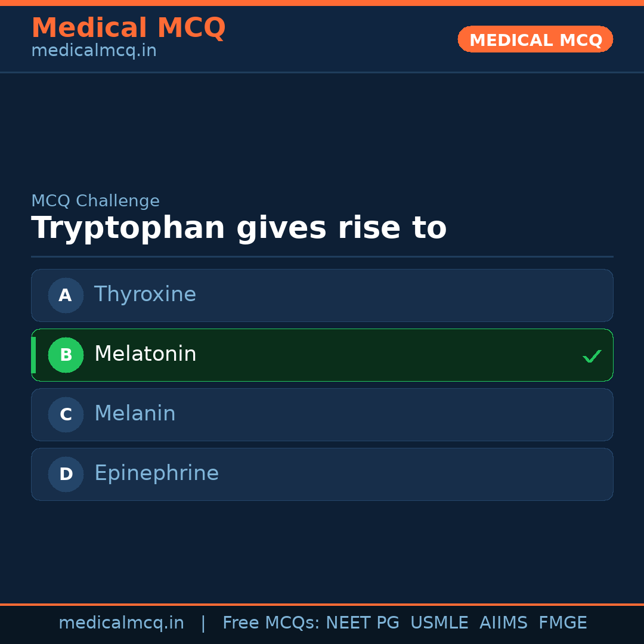Click the letter A circle badge
This screenshot has width=644, height=644.
click(x=66, y=295)
